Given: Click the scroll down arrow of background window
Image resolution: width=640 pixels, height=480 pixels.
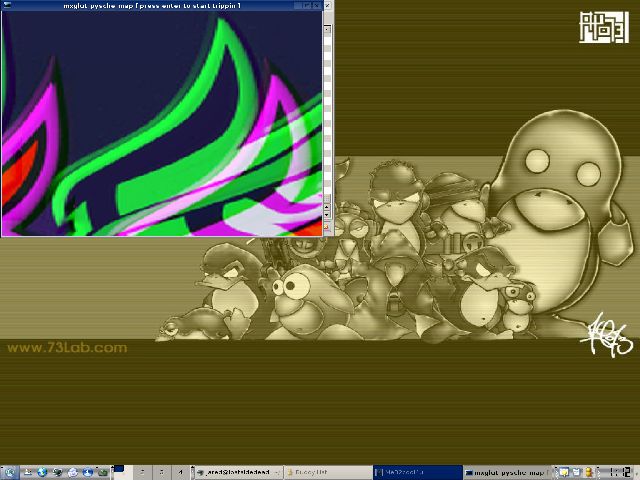Looking at the screenshot, I should [327, 215].
